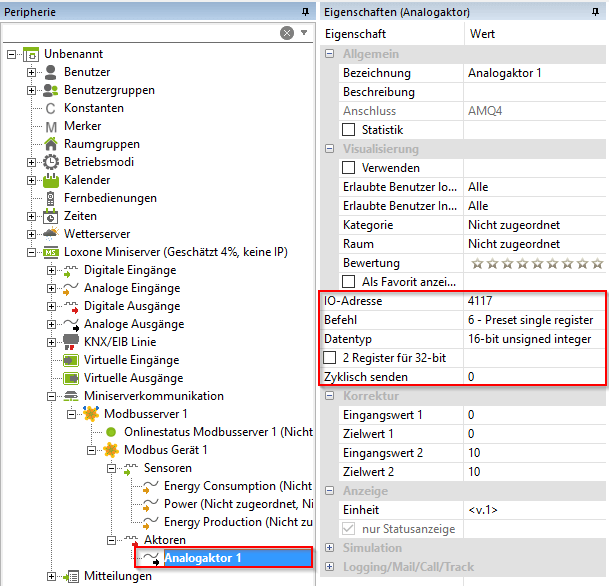The width and height of the screenshot is (609, 586).
Task: Click the Wetterserver cloud icon
Action: (x=52, y=234)
